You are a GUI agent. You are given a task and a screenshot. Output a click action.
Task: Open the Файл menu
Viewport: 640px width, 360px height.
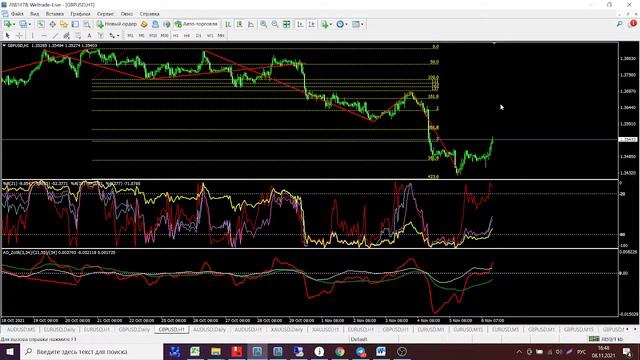(17, 14)
